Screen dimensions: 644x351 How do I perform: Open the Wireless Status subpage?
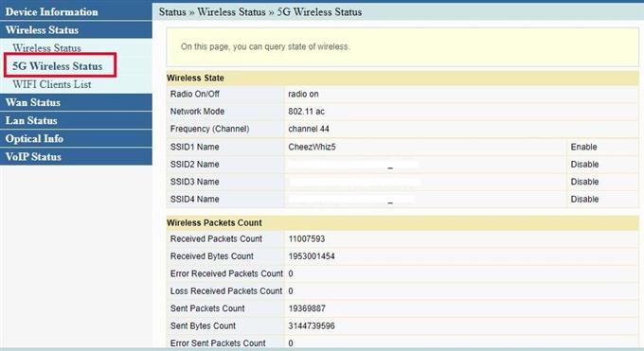46,48
